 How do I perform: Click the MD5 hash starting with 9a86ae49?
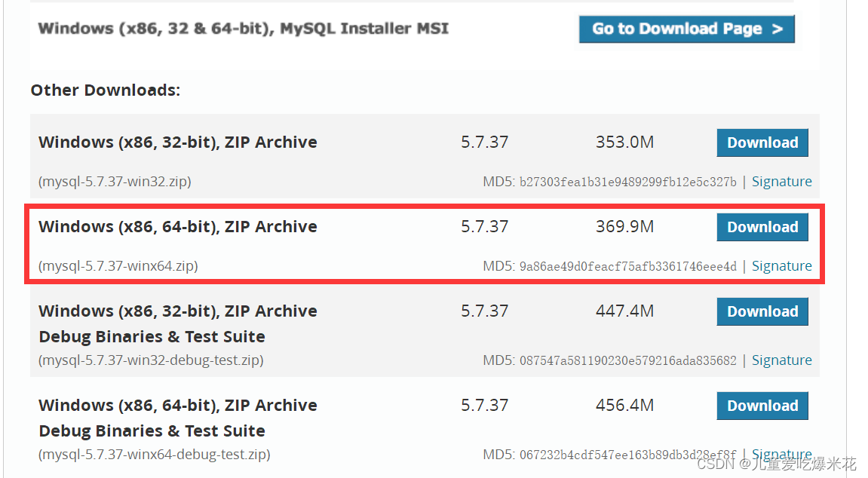coord(627,266)
